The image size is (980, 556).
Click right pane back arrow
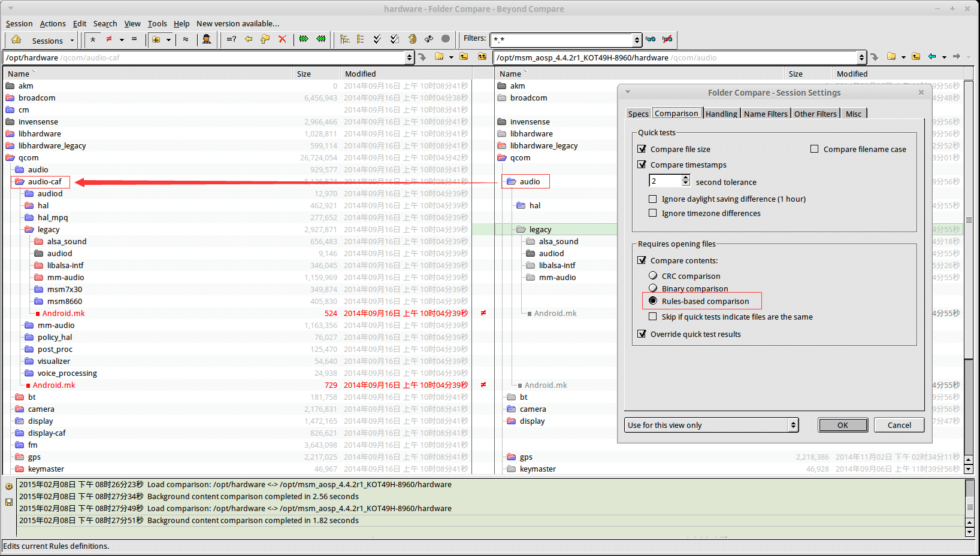pos(932,57)
